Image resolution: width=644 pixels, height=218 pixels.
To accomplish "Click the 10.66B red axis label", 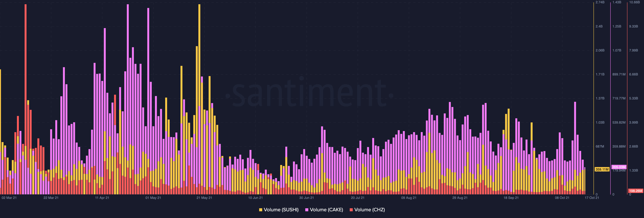I will pyautogui.click(x=634, y=2).
